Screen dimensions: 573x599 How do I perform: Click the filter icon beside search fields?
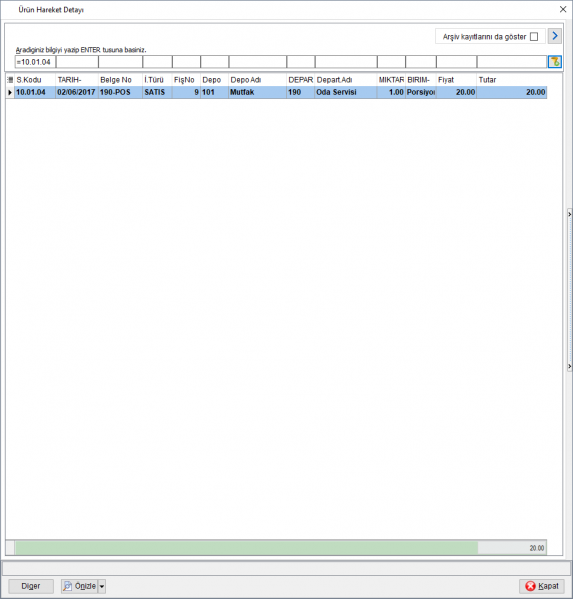555,62
